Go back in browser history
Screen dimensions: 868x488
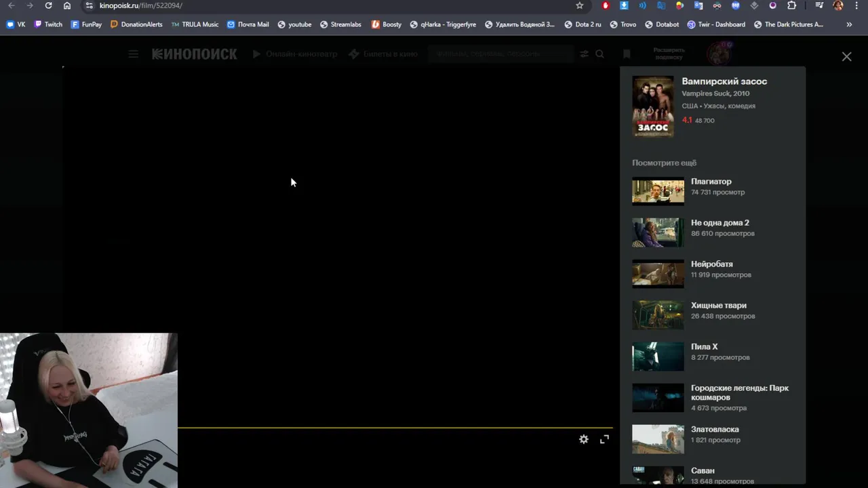(11, 5)
